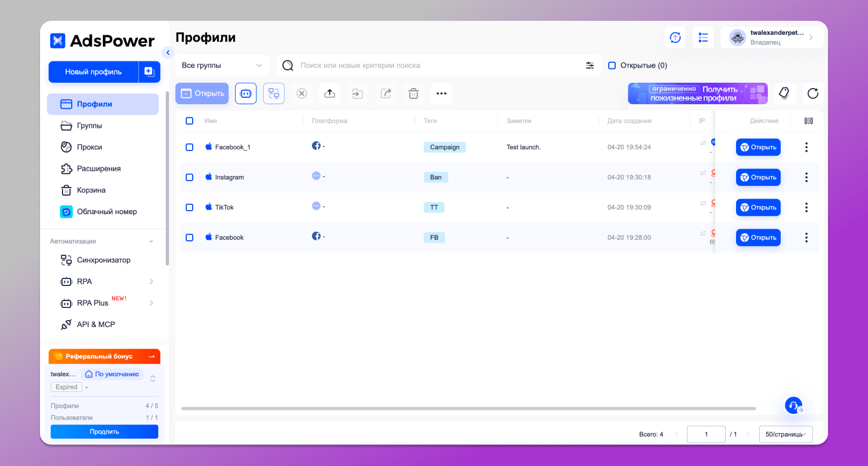Toggle the Открытые (0) checkbox
Screen dimensions: 868x466
coord(612,65)
